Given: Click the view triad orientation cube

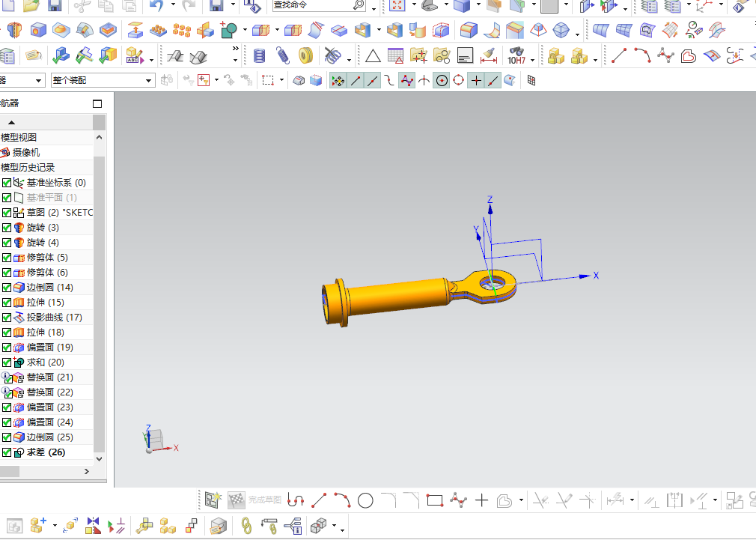Looking at the screenshot, I should click(156, 440).
